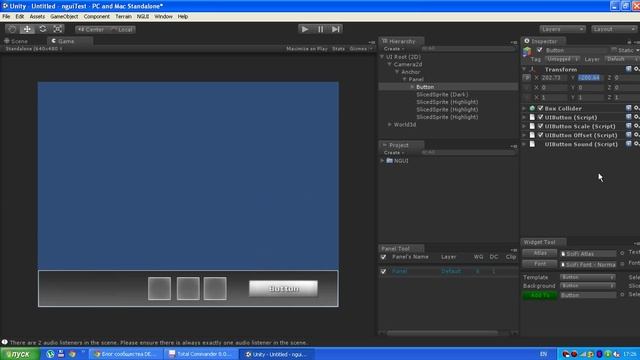Screen dimensions: 640x360
Task: Toggle the Static checkbox
Action: (x=614, y=50)
